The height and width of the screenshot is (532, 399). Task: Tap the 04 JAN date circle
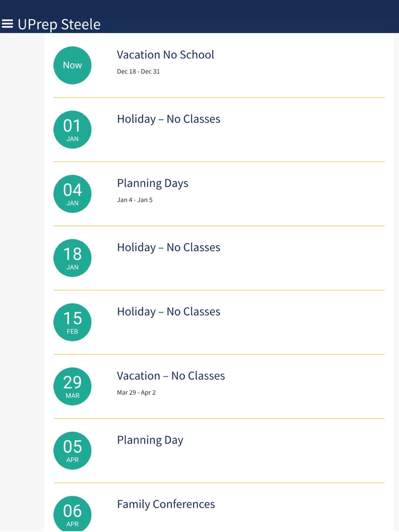click(x=72, y=194)
